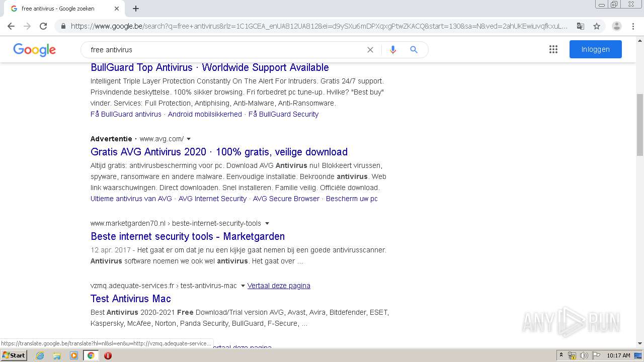Open the Chrome three-dot menu
The width and height of the screenshot is (644, 362).
634,26
